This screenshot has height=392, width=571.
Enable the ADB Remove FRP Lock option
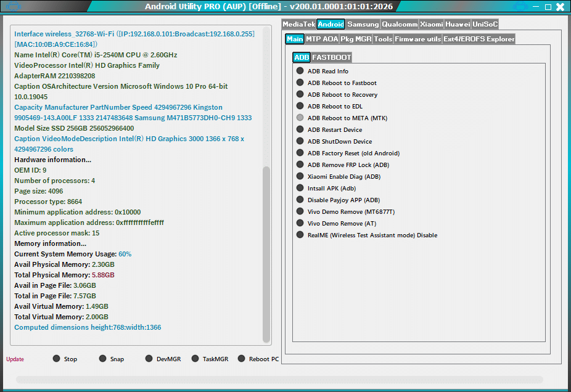click(x=300, y=165)
